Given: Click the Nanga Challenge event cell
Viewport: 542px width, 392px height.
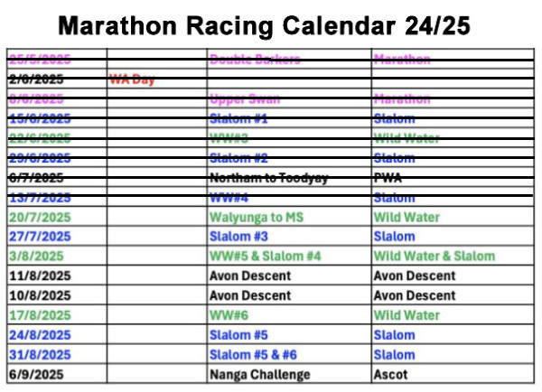Looking at the screenshot, I should [x=259, y=375].
